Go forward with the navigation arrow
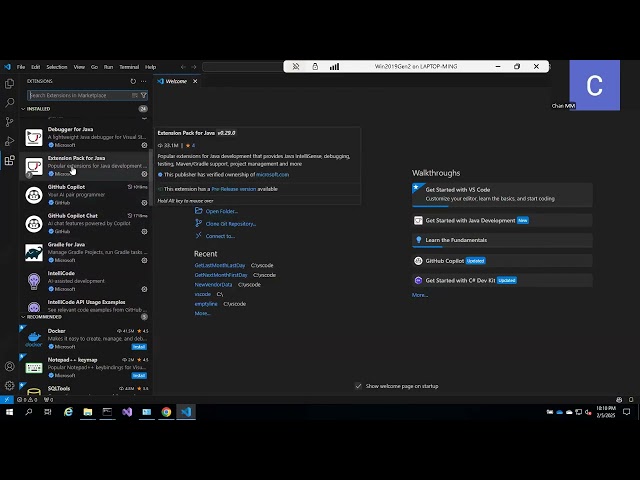Viewport: 640px width, 480px height. click(x=194, y=67)
